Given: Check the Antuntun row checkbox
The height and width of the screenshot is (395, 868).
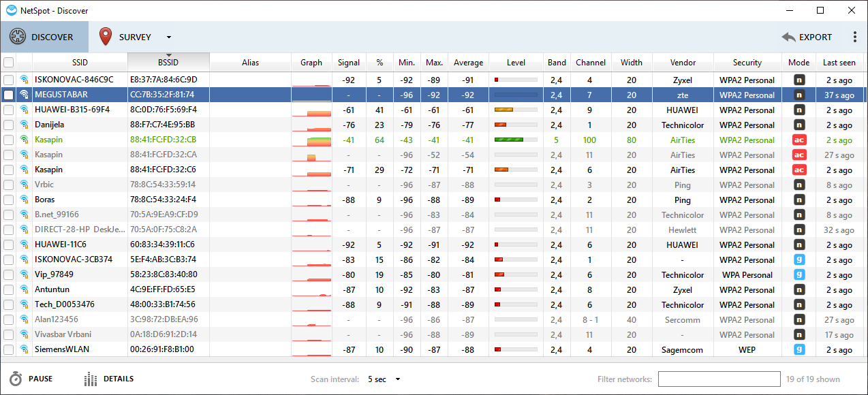Looking at the screenshot, I should tap(8, 289).
